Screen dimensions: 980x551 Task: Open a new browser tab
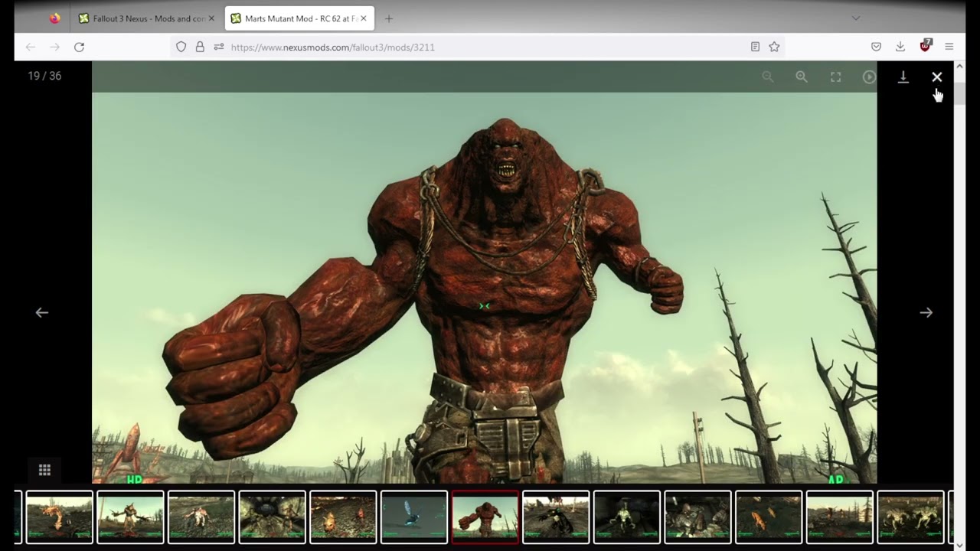point(389,18)
